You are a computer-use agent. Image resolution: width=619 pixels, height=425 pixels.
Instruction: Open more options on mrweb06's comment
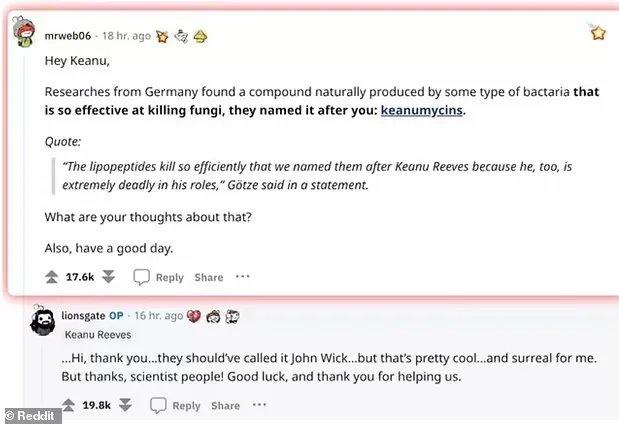(243, 277)
